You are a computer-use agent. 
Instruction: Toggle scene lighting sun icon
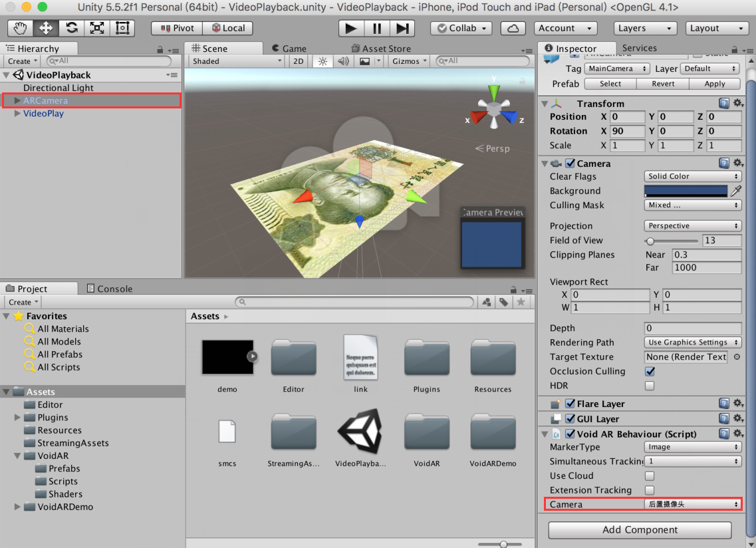point(322,61)
